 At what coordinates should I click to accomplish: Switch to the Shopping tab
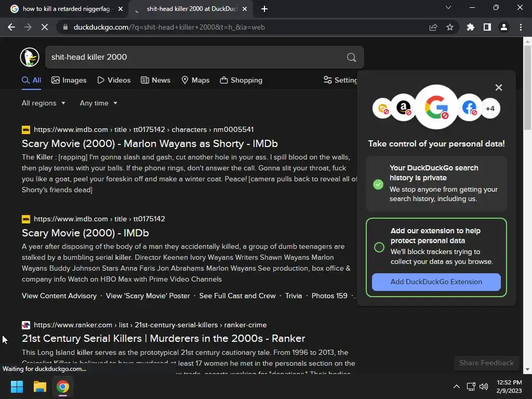241,80
